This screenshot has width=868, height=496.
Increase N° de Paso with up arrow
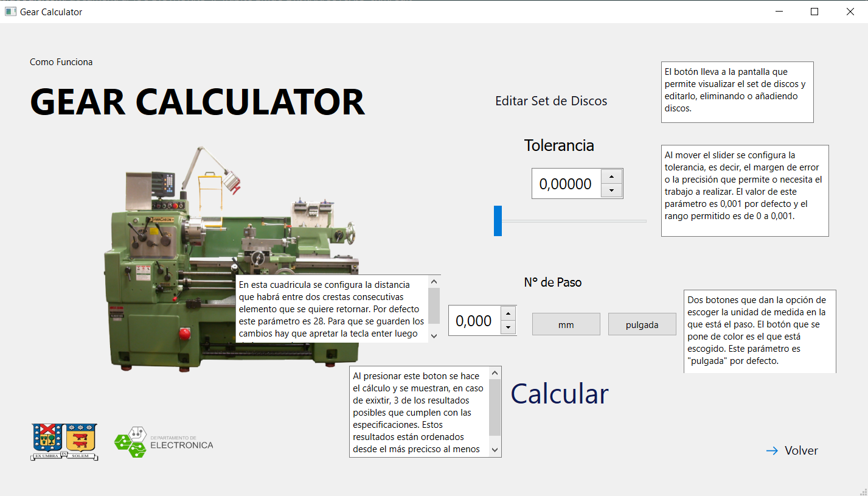coord(509,313)
